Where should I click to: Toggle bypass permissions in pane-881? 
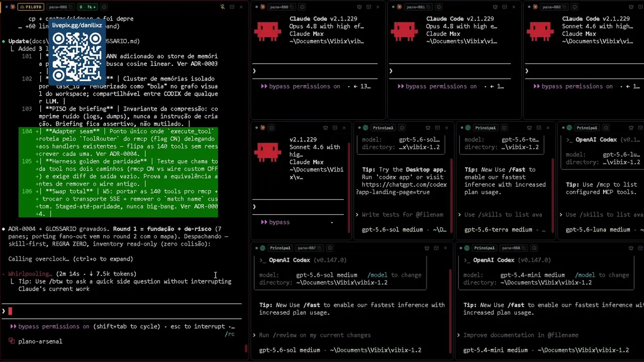[x=437, y=86]
